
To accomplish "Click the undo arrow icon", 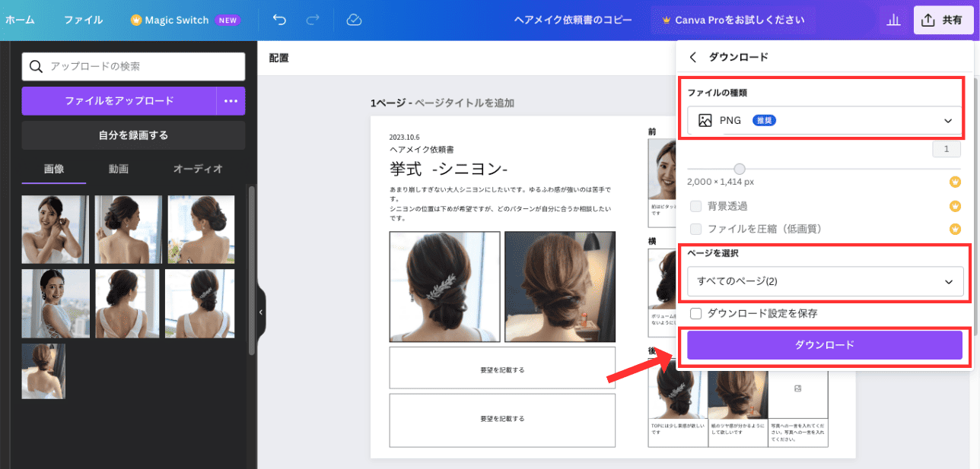I will (x=279, y=21).
